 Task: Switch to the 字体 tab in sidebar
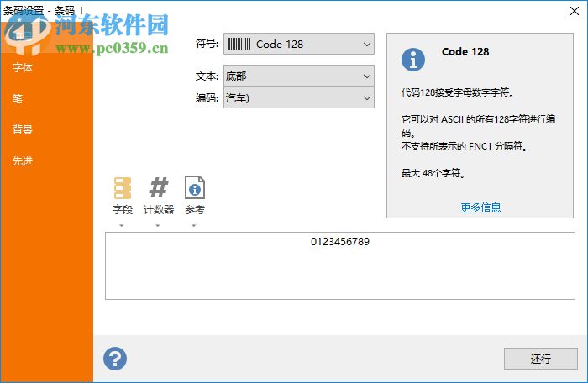[x=23, y=67]
